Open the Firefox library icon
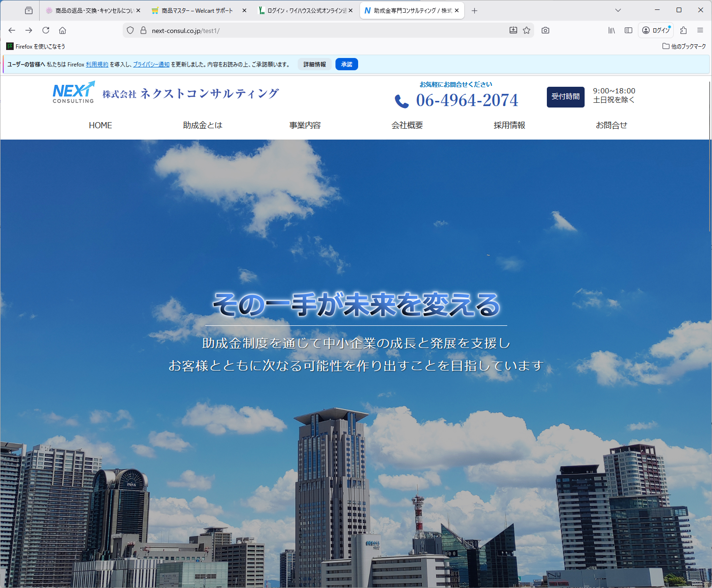The image size is (712, 588). 611,30
